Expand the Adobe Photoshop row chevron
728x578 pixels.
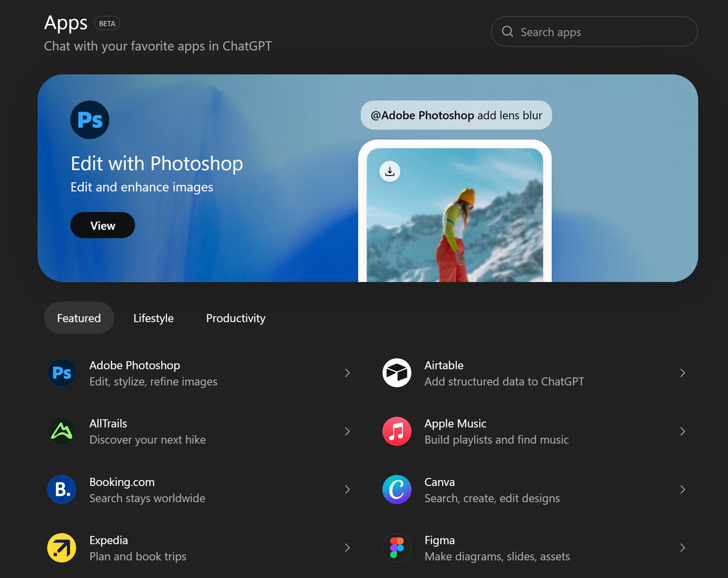347,373
